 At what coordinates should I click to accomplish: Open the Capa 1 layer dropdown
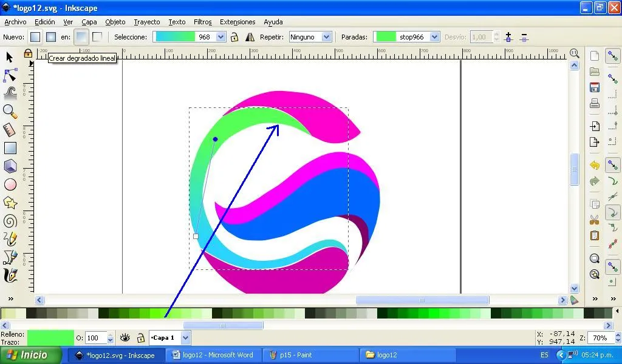tap(169, 338)
